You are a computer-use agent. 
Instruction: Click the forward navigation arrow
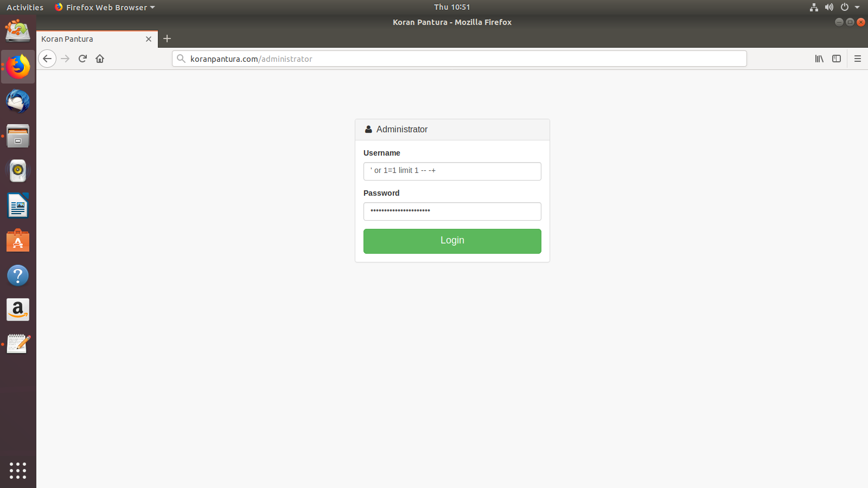pyautogui.click(x=65, y=59)
